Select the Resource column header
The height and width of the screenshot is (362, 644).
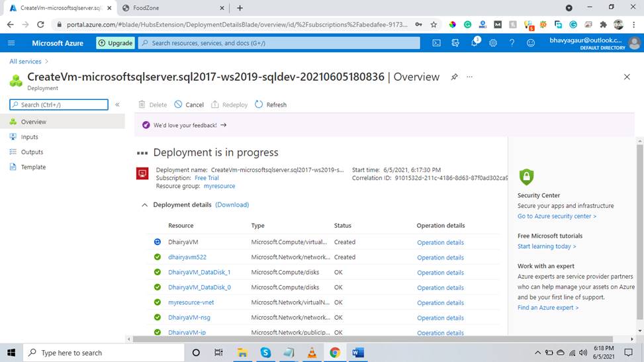point(181,226)
